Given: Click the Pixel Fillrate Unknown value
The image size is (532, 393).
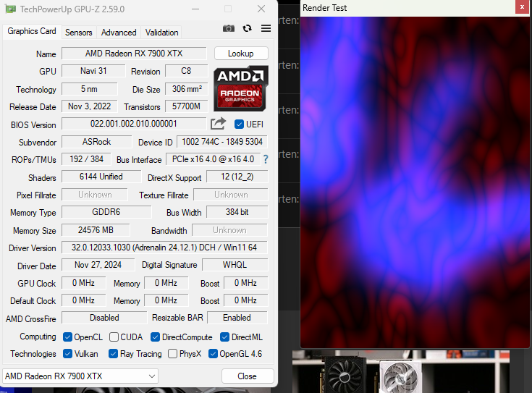Looking at the screenshot, I should click(95, 195).
